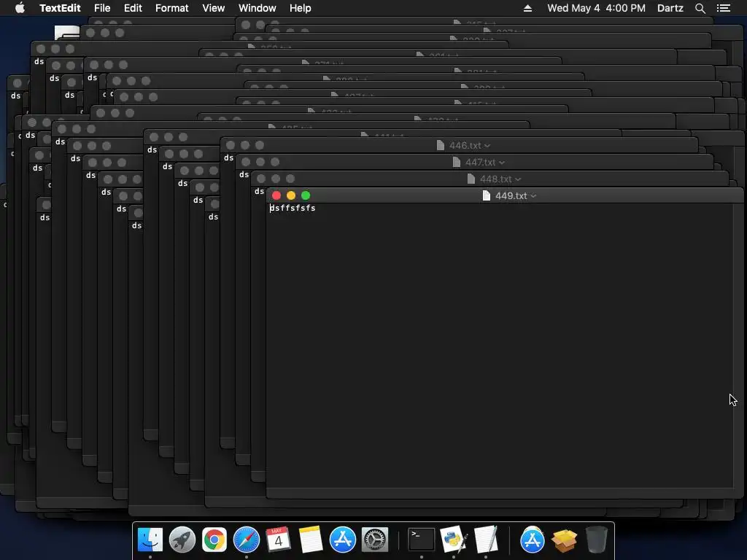Open Applications stack beside the package box
747x560 pixels.
(532, 540)
